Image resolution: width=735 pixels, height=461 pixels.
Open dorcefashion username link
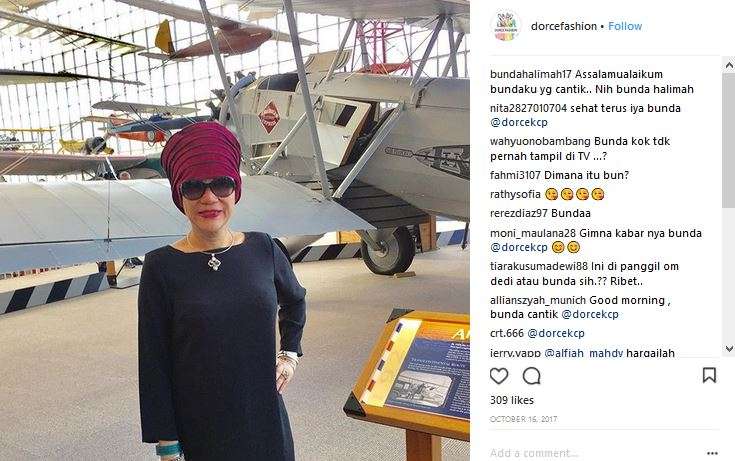coord(563,26)
